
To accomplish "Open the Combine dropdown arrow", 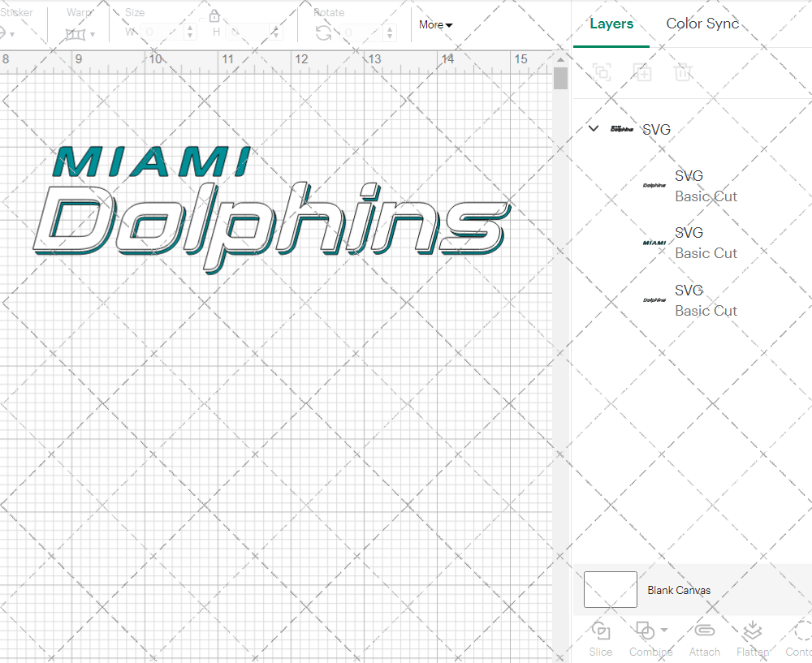I will pyautogui.click(x=663, y=631).
